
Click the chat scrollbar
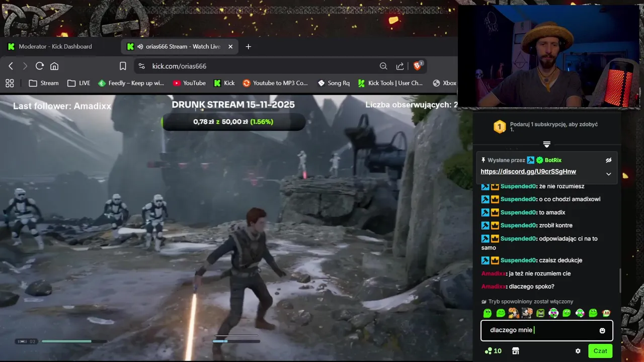point(619,280)
